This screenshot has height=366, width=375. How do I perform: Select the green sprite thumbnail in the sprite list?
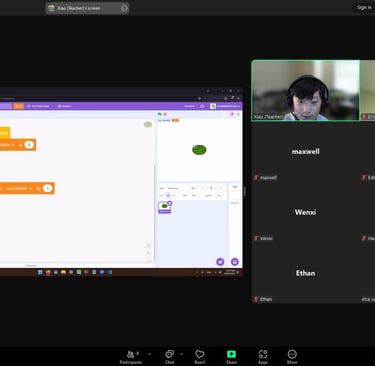click(x=164, y=207)
